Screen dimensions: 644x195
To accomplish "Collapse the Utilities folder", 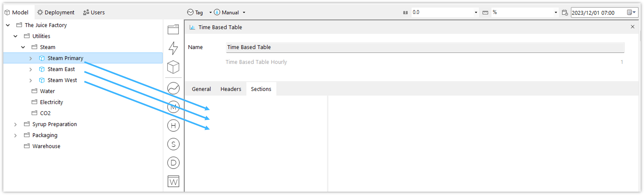I will pos(15,36).
